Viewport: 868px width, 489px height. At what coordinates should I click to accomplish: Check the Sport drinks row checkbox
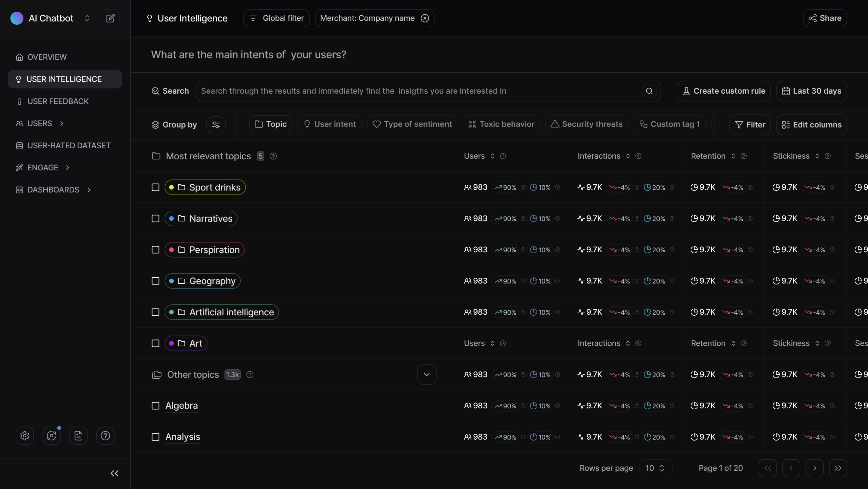point(155,187)
